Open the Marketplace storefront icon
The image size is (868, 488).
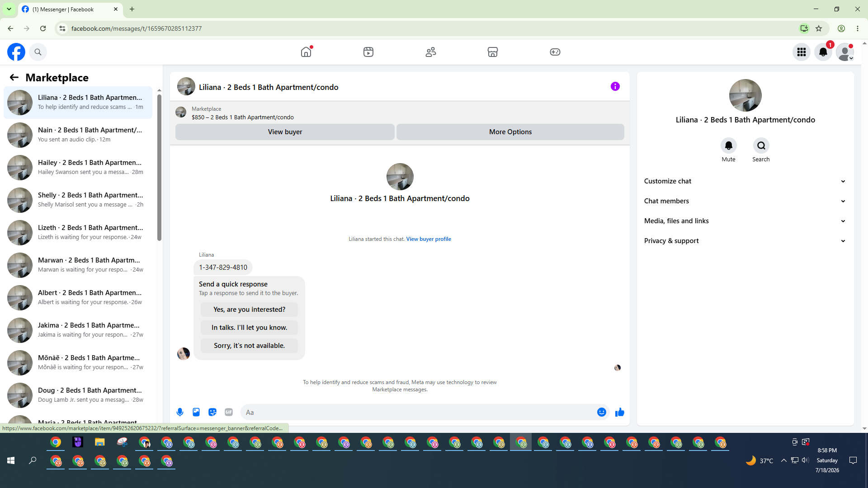[x=493, y=52]
